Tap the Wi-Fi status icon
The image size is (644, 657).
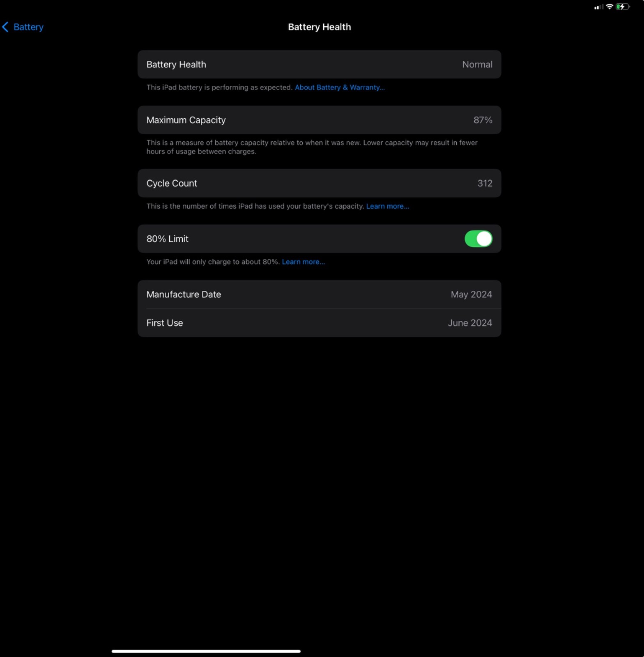(609, 7)
